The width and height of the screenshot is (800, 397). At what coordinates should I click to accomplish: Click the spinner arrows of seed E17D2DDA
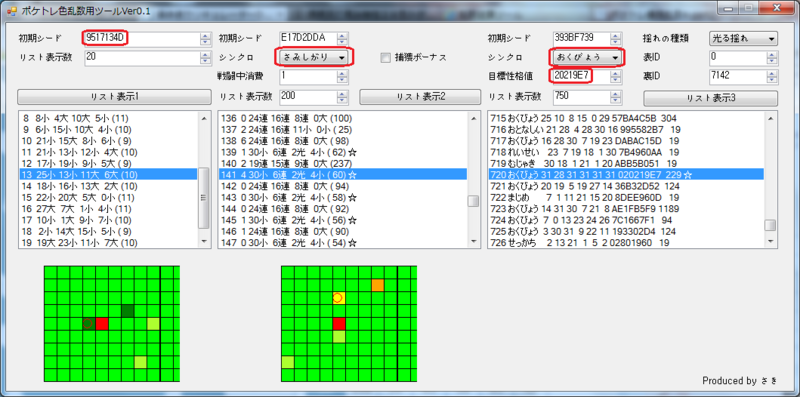[343, 38]
